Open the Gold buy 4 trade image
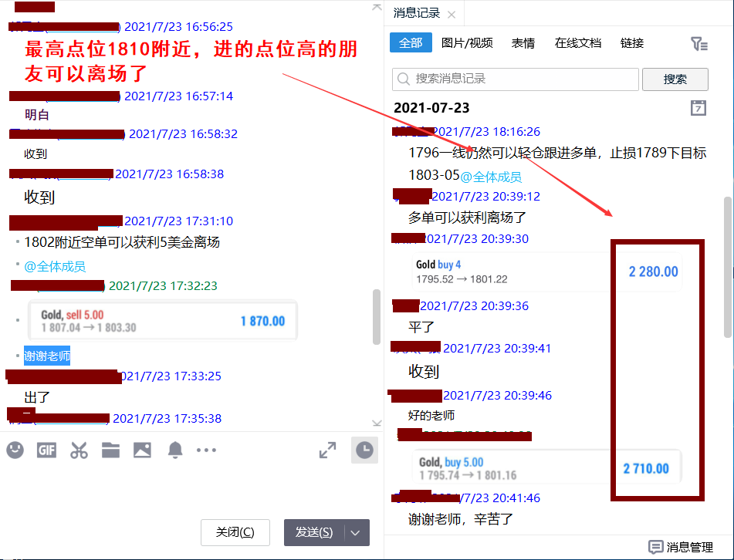 tap(546, 272)
